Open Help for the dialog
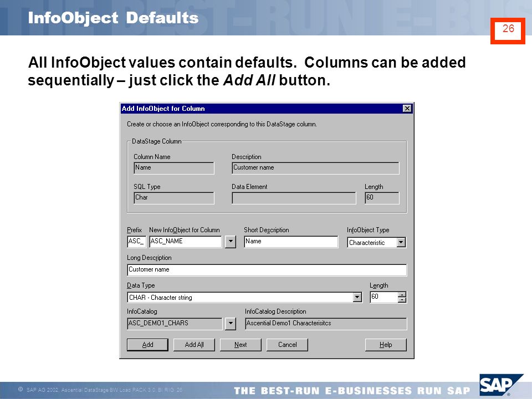The height and width of the screenshot is (399, 532). 386,345
